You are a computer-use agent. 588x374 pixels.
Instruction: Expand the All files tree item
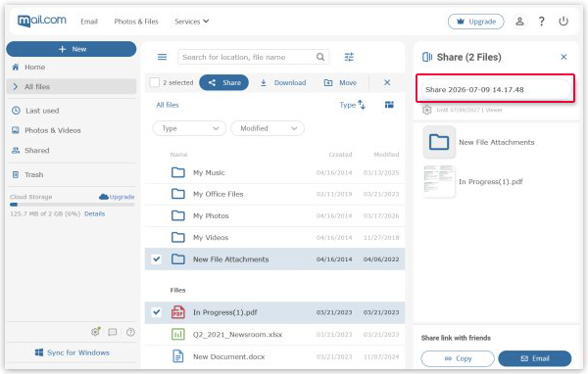[16, 86]
